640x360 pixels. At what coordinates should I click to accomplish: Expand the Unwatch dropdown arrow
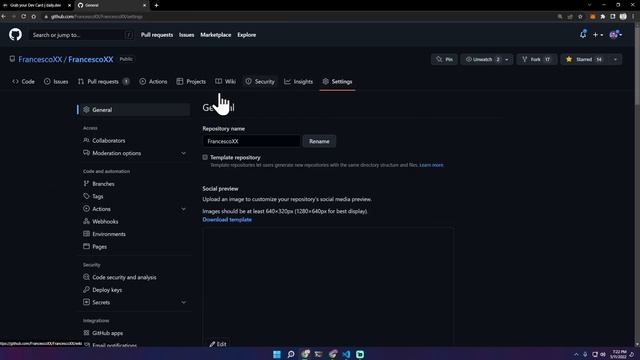coord(507,60)
